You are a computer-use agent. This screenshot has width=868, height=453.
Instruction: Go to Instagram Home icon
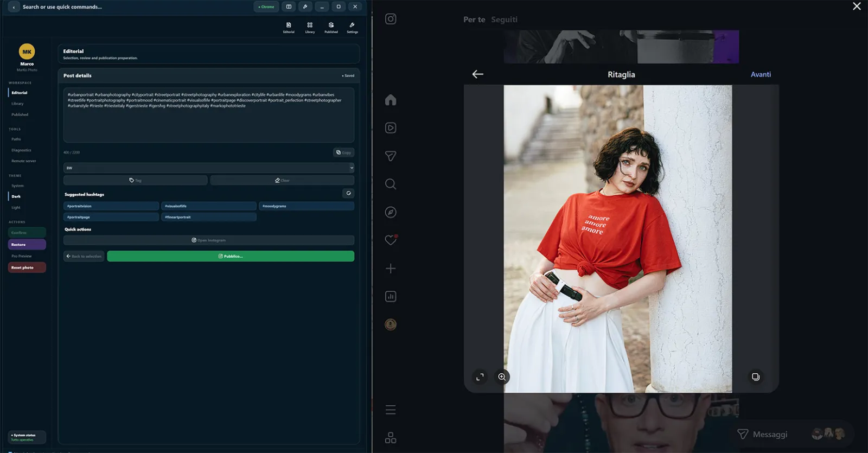click(391, 100)
